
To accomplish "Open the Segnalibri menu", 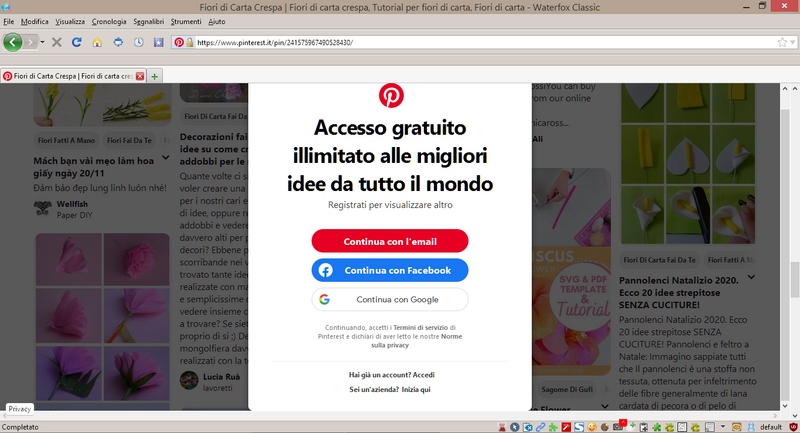I will (x=148, y=21).
